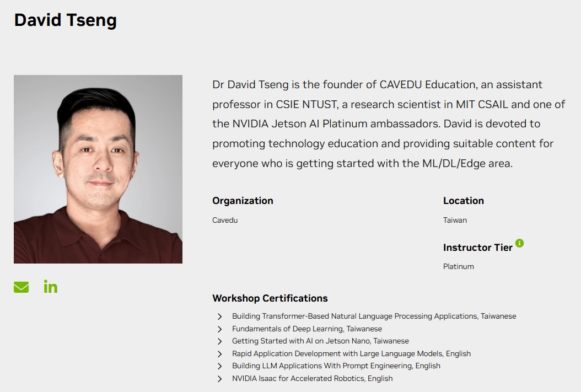Select Rapid Application Development with LLMs text
Viewport: 581px width, 392px height.
coord(351,353)
